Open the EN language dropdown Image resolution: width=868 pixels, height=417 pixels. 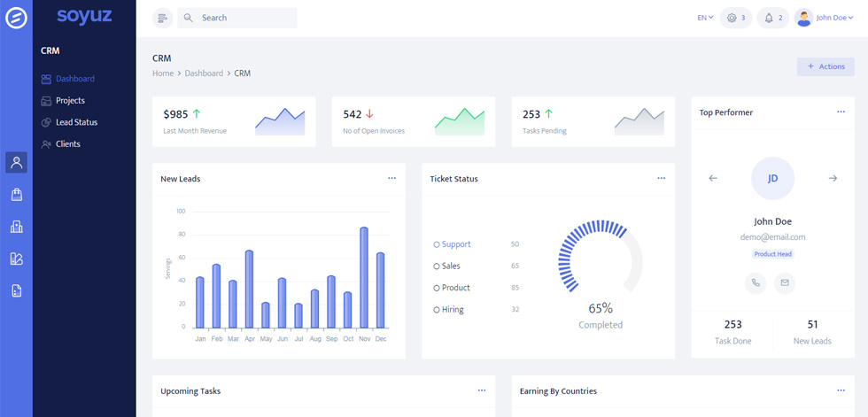pos(705,18)
